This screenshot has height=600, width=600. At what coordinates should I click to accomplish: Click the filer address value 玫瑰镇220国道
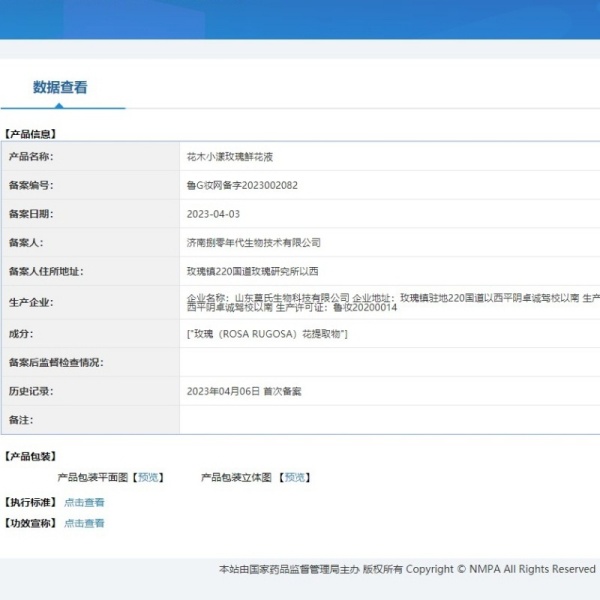click(252, 271)
